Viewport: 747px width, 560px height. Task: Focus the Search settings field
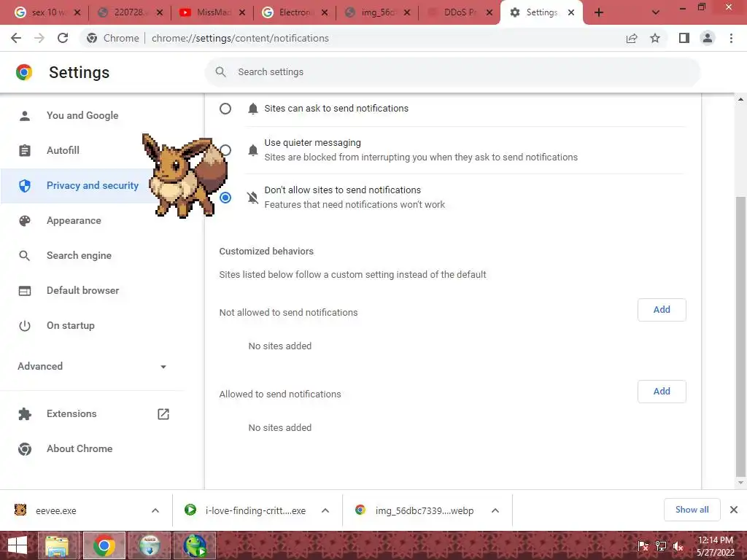coord(452,72)
